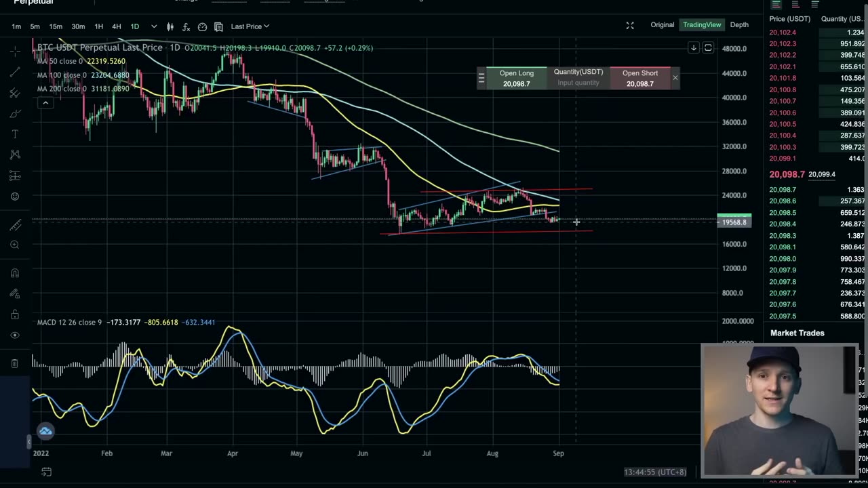Select the TradingView chart tab
The width and height of the screenshot is (868, 488).
coord(702,25)
